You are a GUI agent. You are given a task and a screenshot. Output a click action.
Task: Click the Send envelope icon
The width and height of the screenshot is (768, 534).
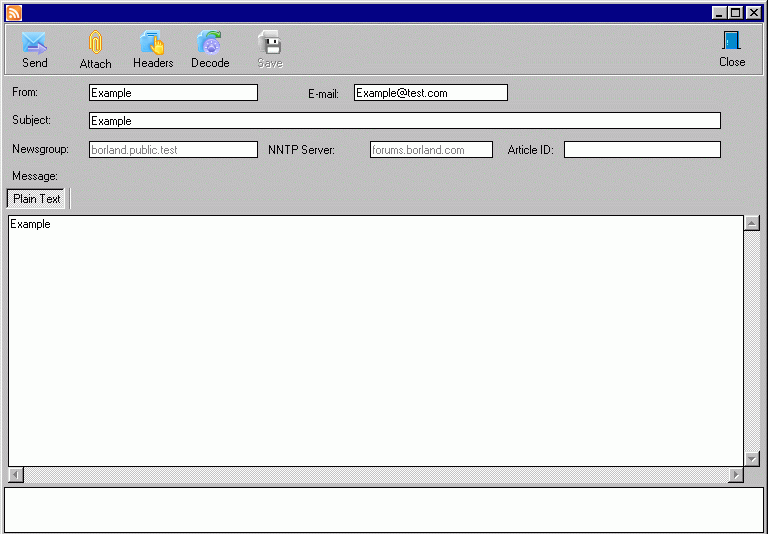34,43
